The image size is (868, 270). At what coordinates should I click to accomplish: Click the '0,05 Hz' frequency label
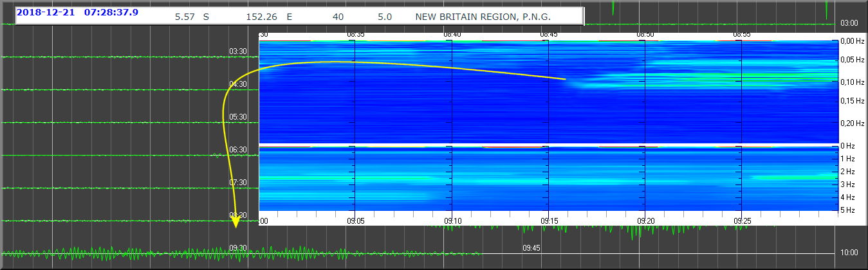pyautogui.click(x=853, y=60)
